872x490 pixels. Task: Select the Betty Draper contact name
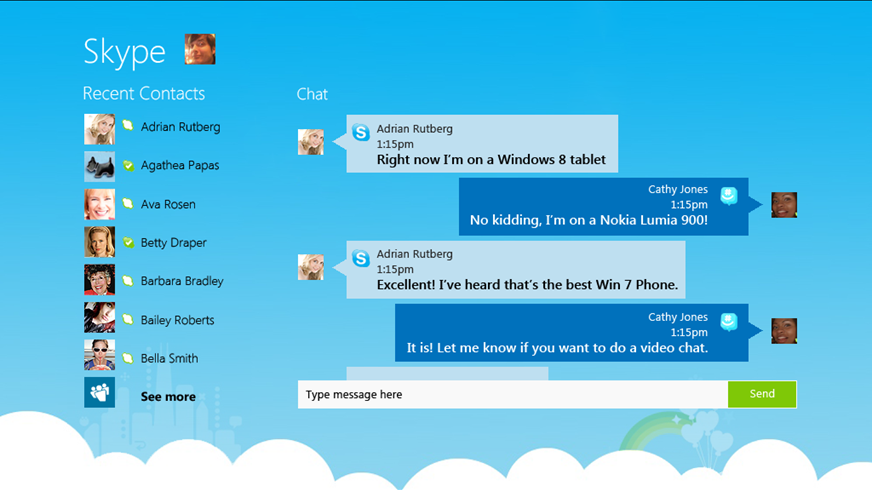tap(174, 242)
